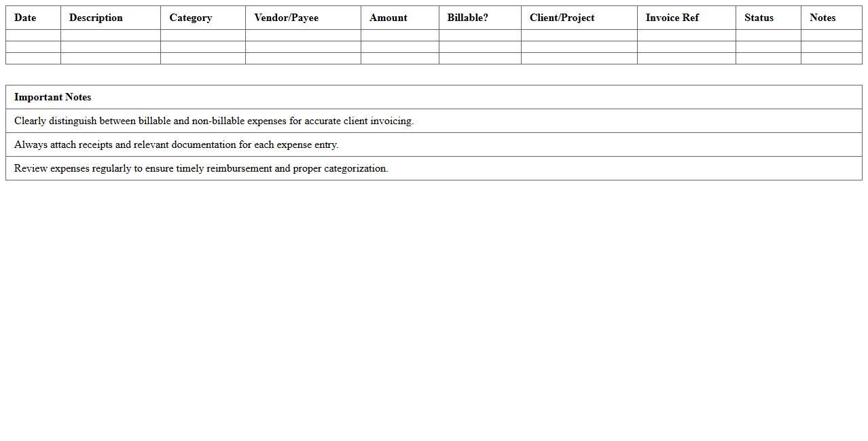The image size is (868, 441).
Task: Click the second empty row's Description cell
Action: click(x=110, y=47)
